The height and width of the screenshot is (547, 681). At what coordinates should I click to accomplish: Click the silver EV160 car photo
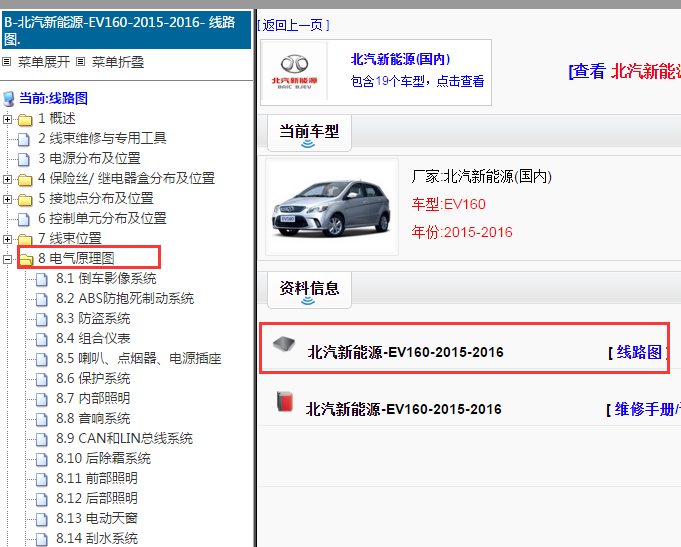tap(332, 207)
